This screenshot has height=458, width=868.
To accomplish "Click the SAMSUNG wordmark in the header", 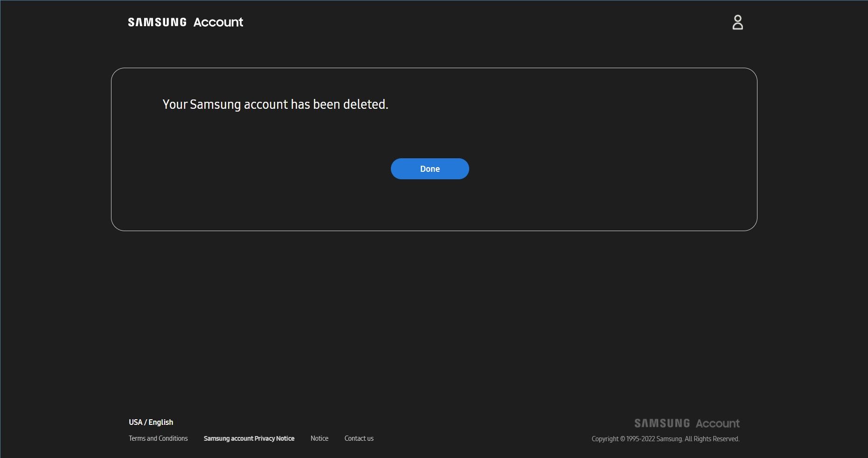I will pos(157,22).
